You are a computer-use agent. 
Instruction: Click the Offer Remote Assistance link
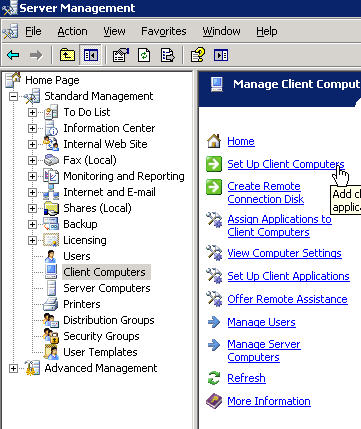(x=287, y=299)
